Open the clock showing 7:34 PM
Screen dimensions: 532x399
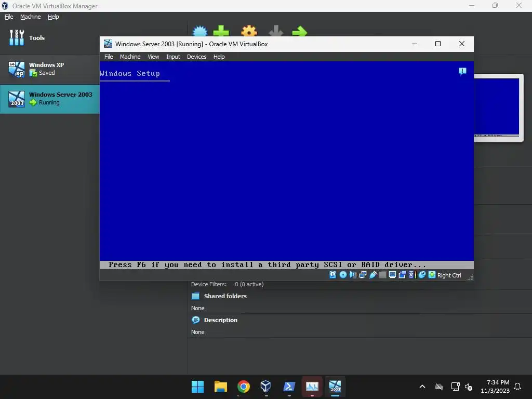pos(495,387)
